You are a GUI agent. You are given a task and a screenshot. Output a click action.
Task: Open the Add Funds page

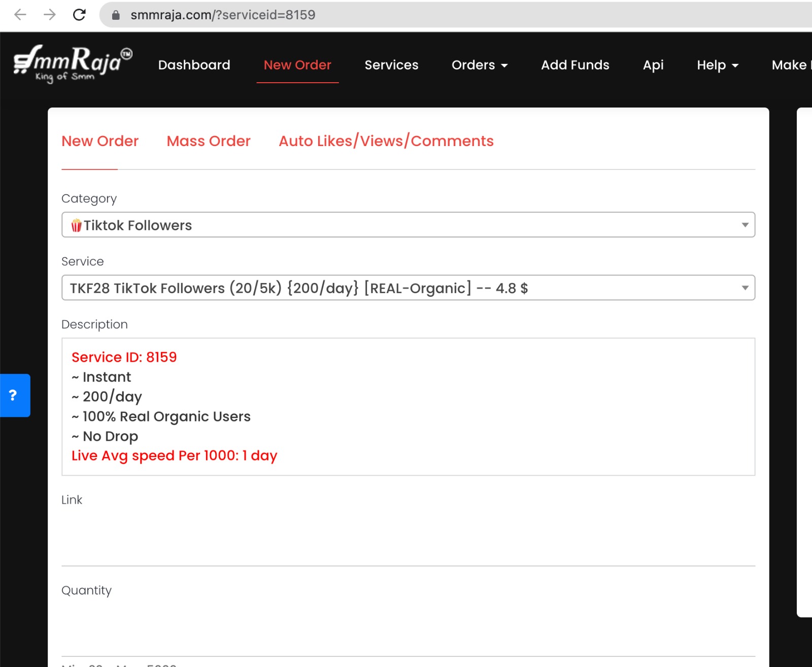[x=575, y=65]
